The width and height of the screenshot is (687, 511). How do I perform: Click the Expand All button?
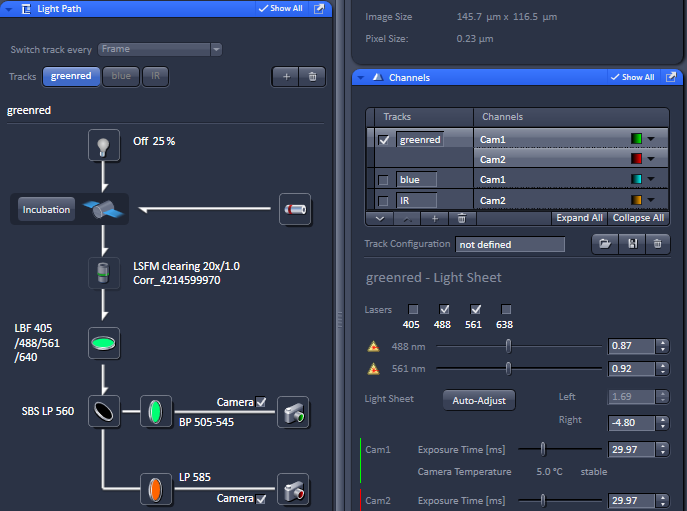click(x=577, y=218)
